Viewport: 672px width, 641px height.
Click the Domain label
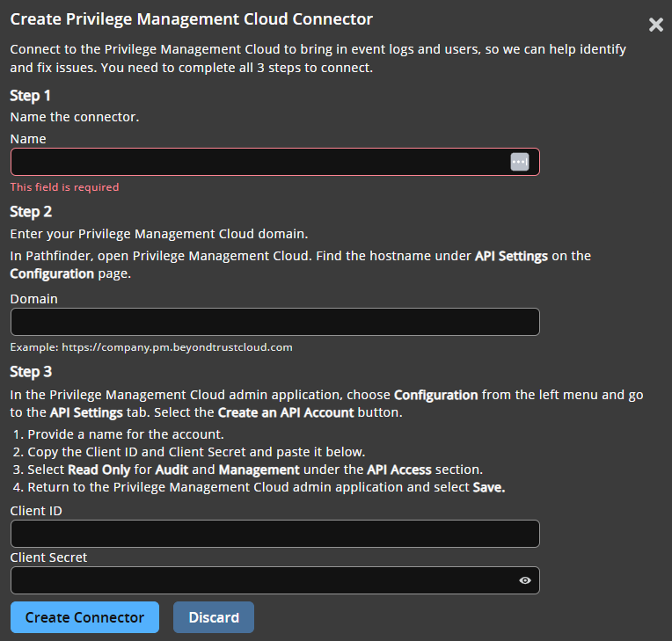click(x=33, y=299)
